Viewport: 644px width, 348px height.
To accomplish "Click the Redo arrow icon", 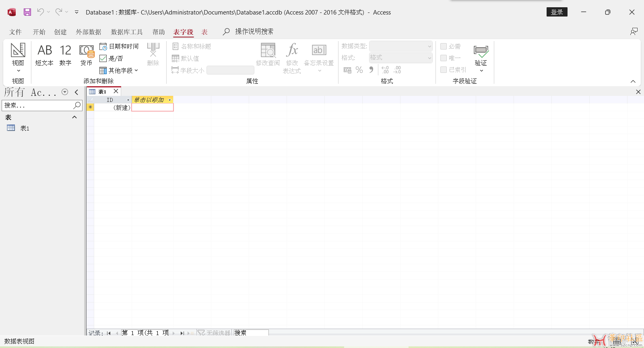I will coord(59,12).
